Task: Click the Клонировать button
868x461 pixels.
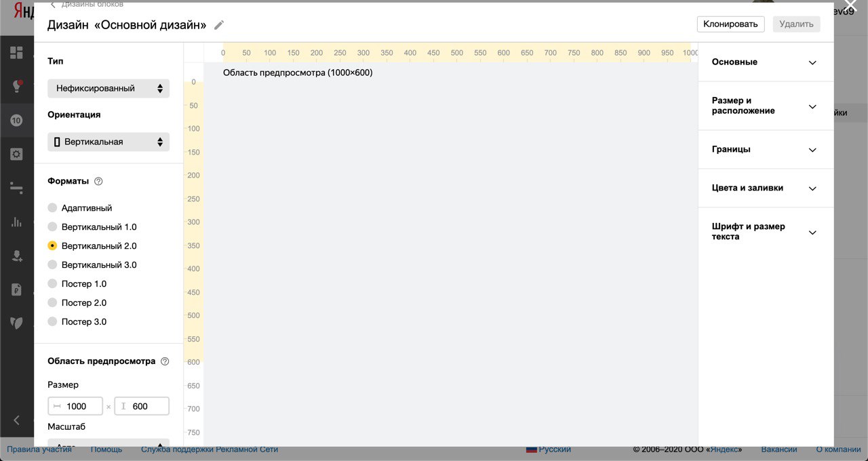Action: point(730,24)
